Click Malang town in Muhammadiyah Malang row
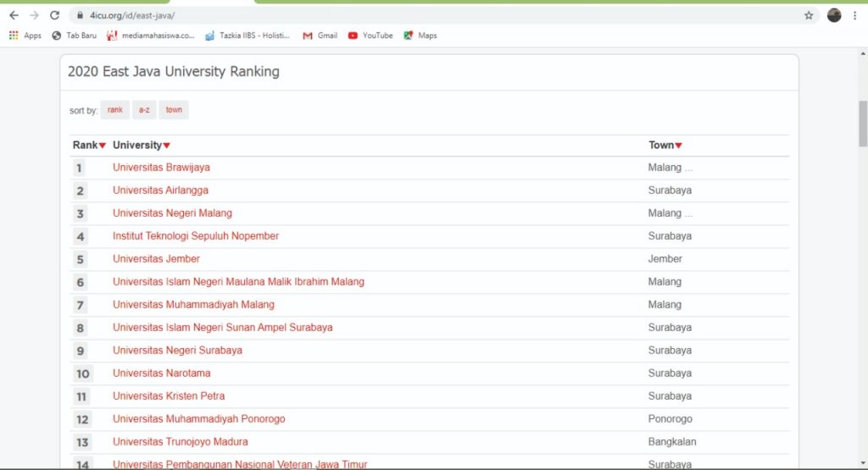Viewport: 868px width, 470px height. tap(665, 305)
